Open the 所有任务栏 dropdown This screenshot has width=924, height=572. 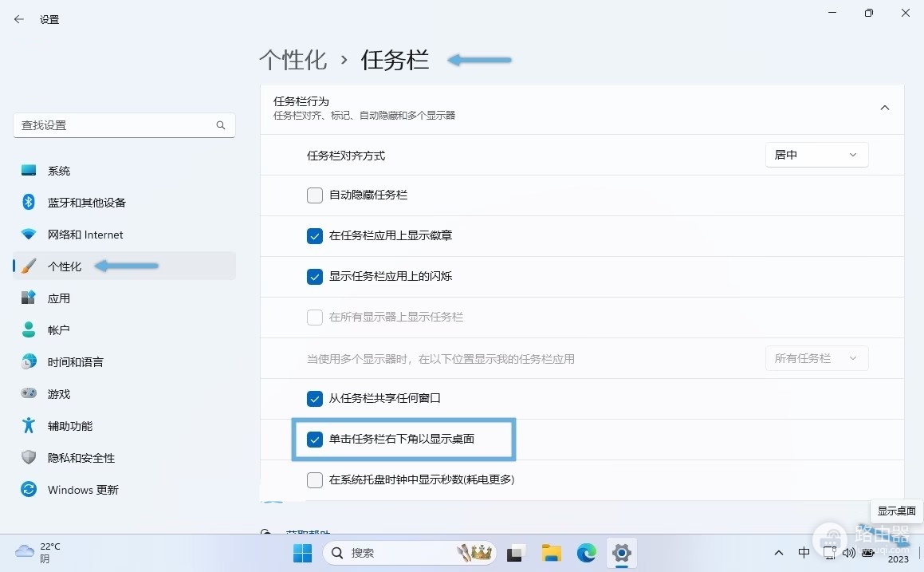pyautogui.click(x=816, y=358)
